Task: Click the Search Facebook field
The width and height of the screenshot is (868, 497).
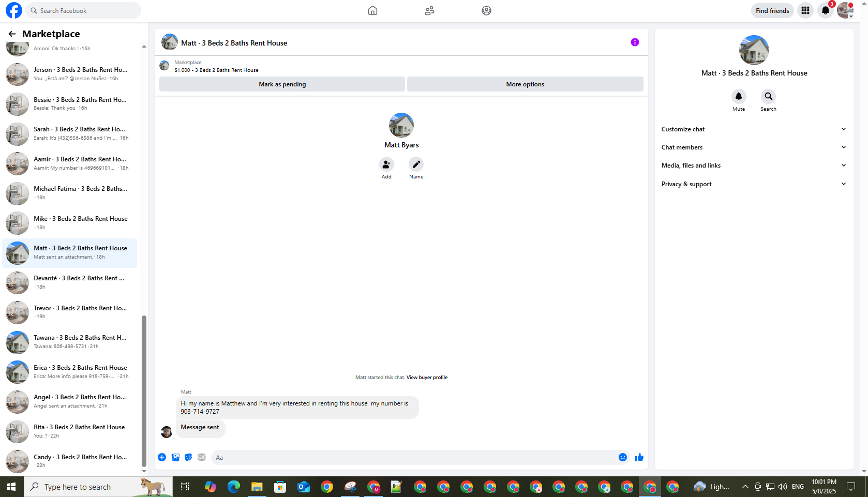Action: point(83,10)
